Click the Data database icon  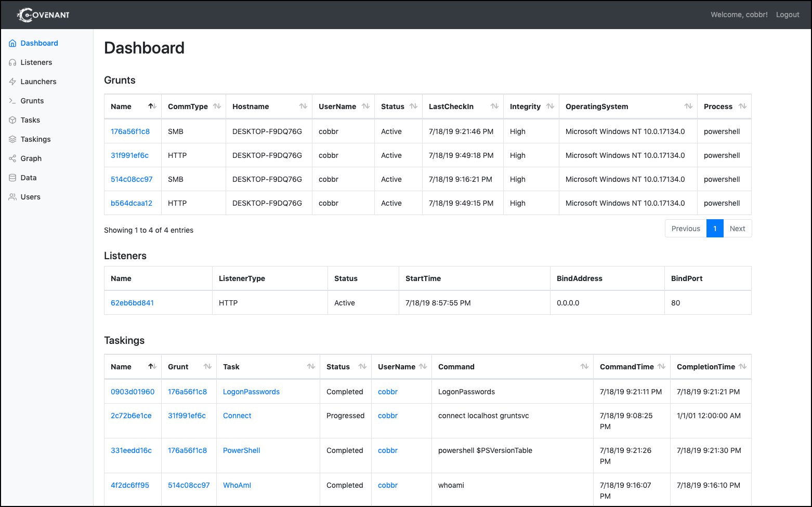(x=12, y=178)
